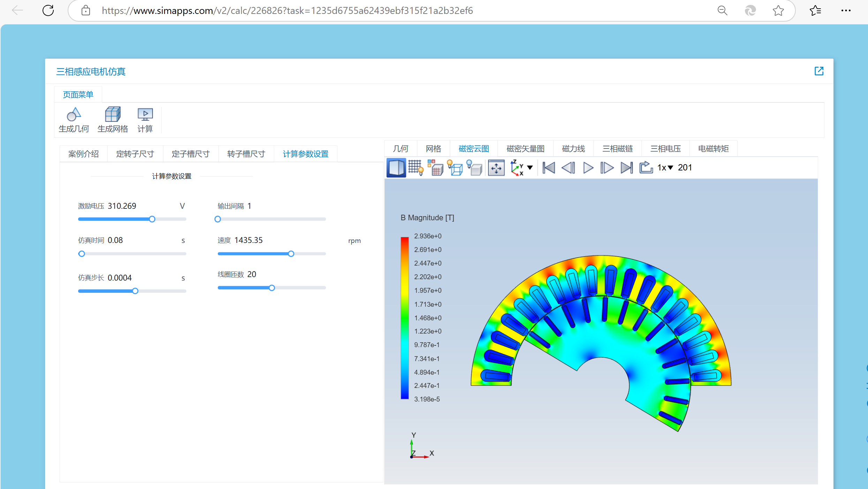
Task: Click the 线圈匝数 slider handle
Action: pyautogui.click(x=272, y=288)
